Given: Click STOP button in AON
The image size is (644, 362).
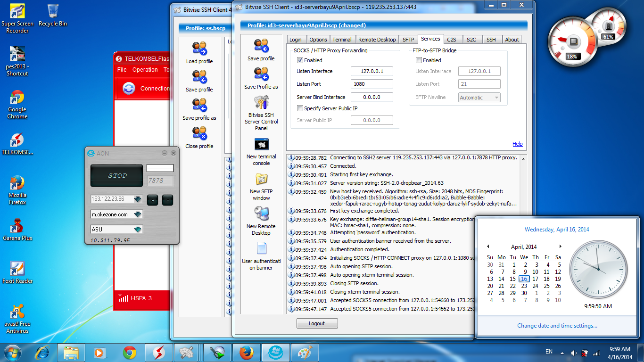Looking at the screenshot, I should tap(117, 175).
